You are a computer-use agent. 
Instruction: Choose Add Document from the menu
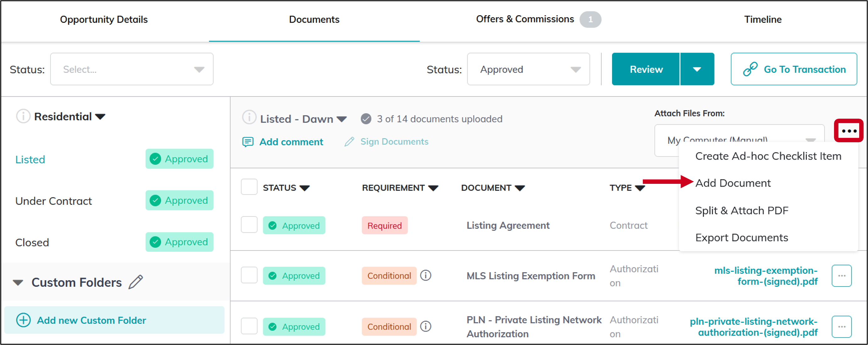tap(733, 183)
